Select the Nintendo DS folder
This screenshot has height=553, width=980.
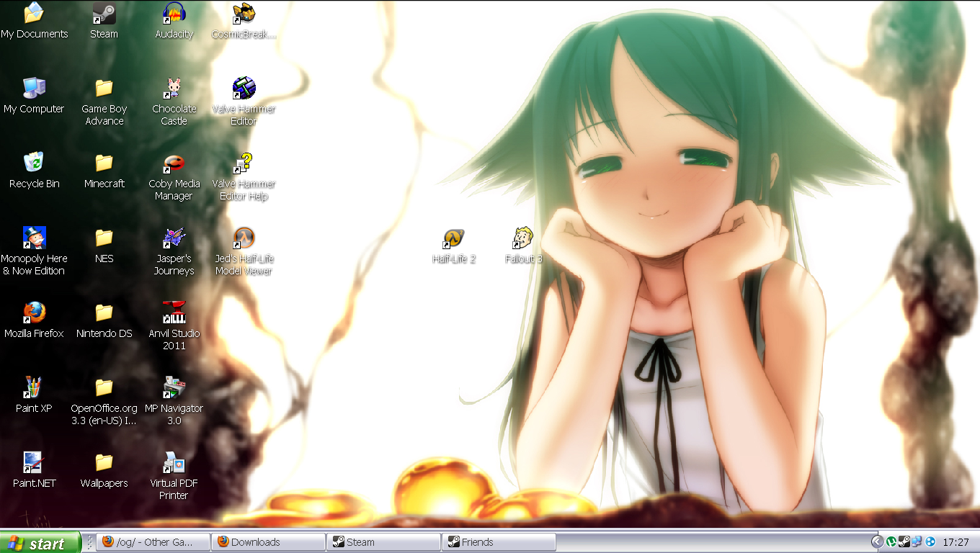104,320
